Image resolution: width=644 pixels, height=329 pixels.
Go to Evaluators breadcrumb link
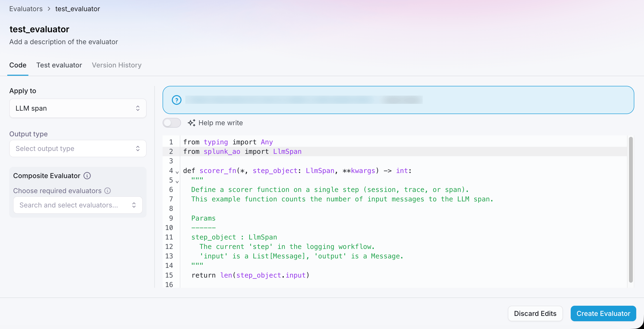point(26,9)
